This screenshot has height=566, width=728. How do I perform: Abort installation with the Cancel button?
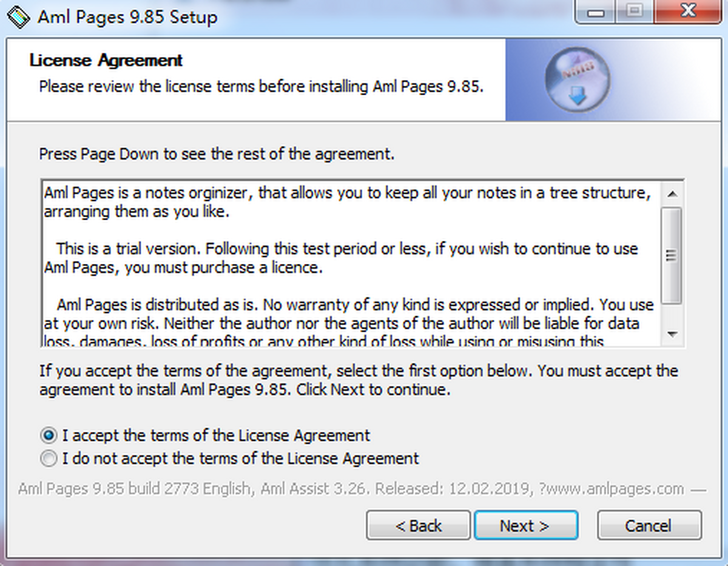tap(649, 525)
